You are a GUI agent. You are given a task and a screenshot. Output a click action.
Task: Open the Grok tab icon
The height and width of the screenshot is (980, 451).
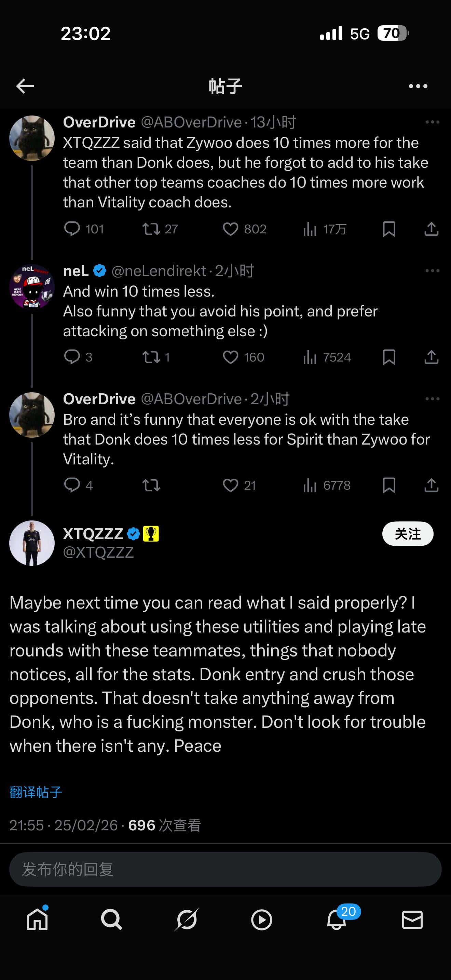pyautogui.click(x=187, y=920)
